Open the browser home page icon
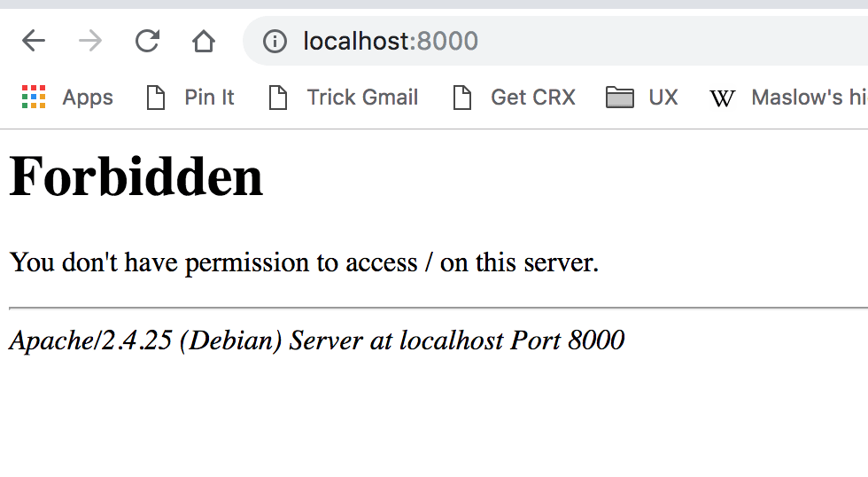 point(204,41)
